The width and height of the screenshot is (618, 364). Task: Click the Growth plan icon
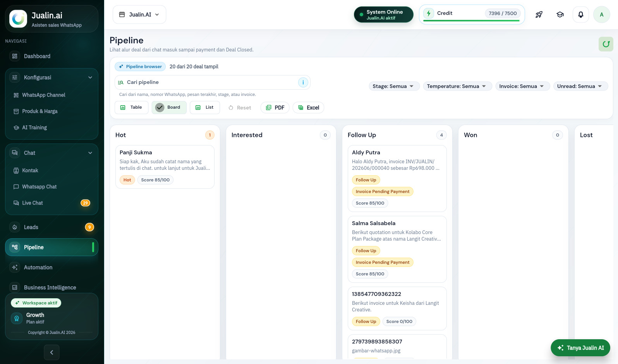(17, 318)
